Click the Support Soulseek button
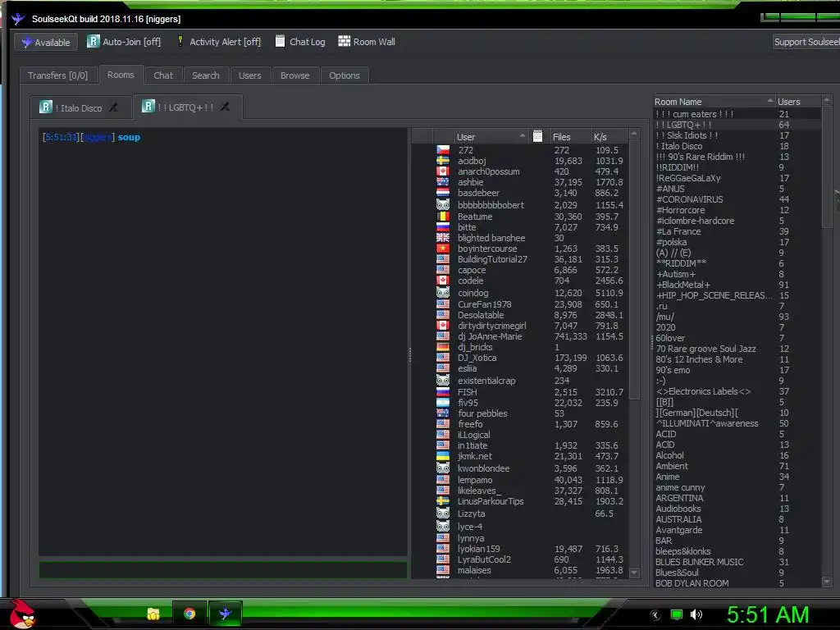This screenshot has height=630, width=840. point(806,42)
